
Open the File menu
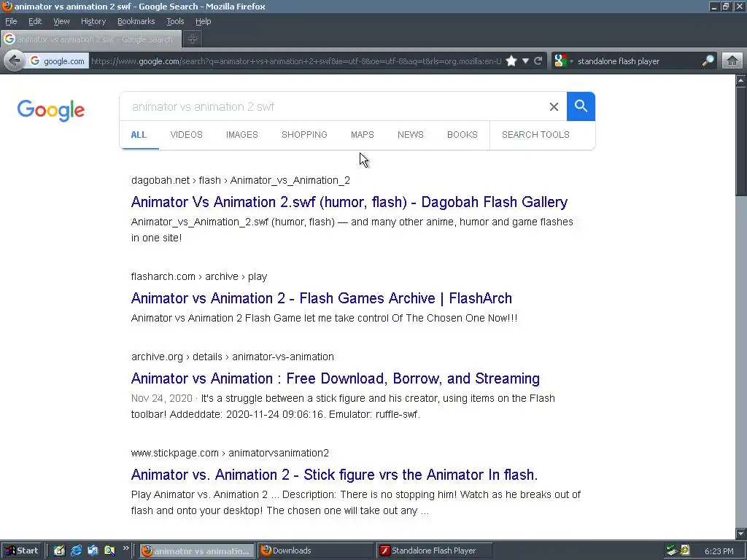11,21
